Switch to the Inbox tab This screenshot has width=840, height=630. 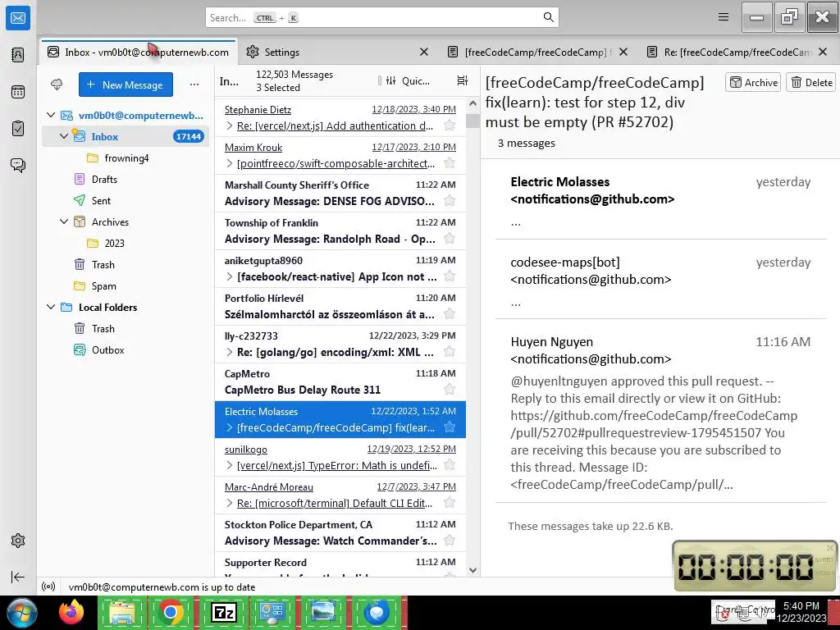click(x=138, y=52)
